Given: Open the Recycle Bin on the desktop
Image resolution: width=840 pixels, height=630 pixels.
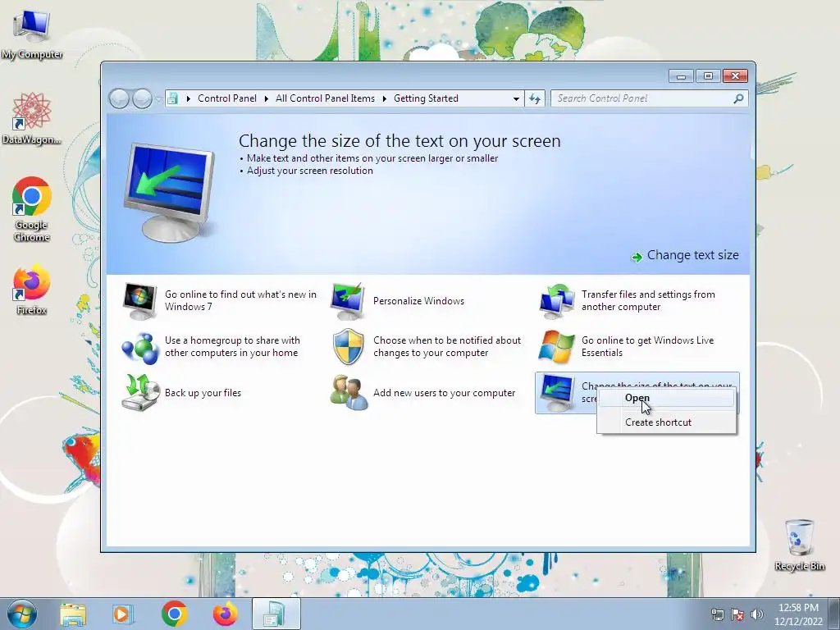Looking at the screenshot, I should point(799,545).
